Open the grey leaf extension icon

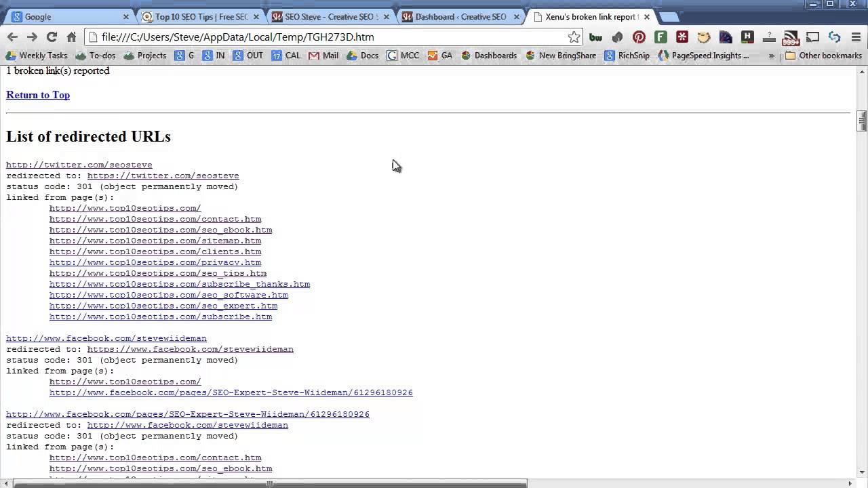pos(617,37)
